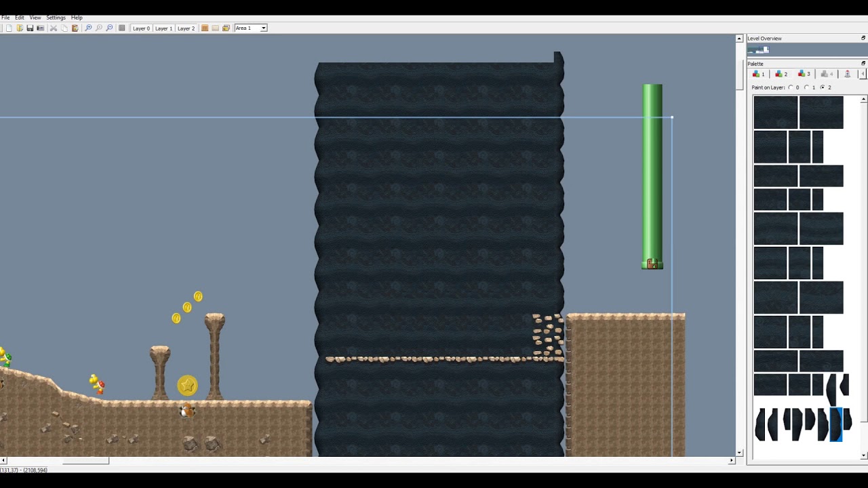Click the beige grid toolbar icon
This screenshot has height=488, width=868.
pyautogui.click(x=216, y=28)
